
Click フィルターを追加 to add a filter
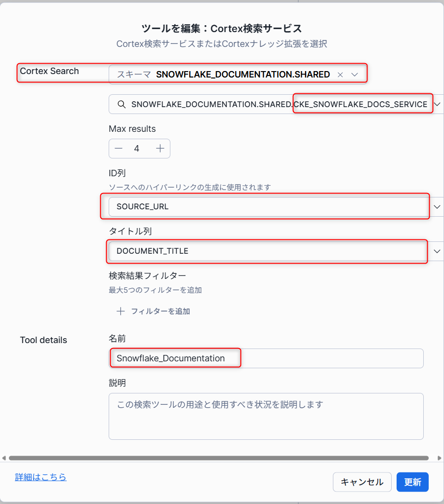point(161,311)
